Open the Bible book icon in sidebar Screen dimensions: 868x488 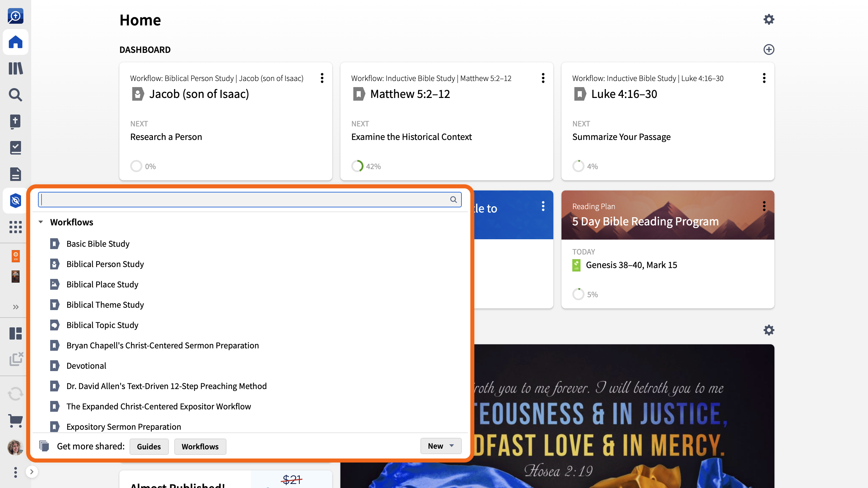[16, 121]
